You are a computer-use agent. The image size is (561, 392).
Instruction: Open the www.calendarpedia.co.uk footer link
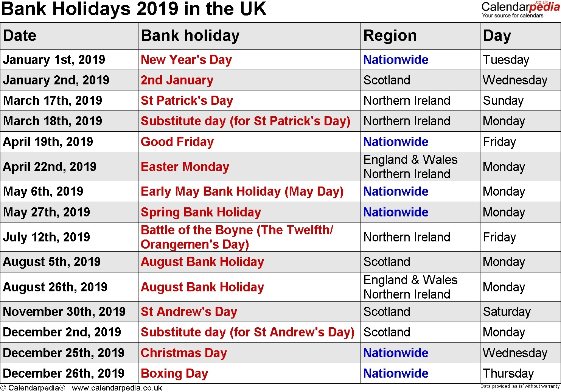(117, 388)
